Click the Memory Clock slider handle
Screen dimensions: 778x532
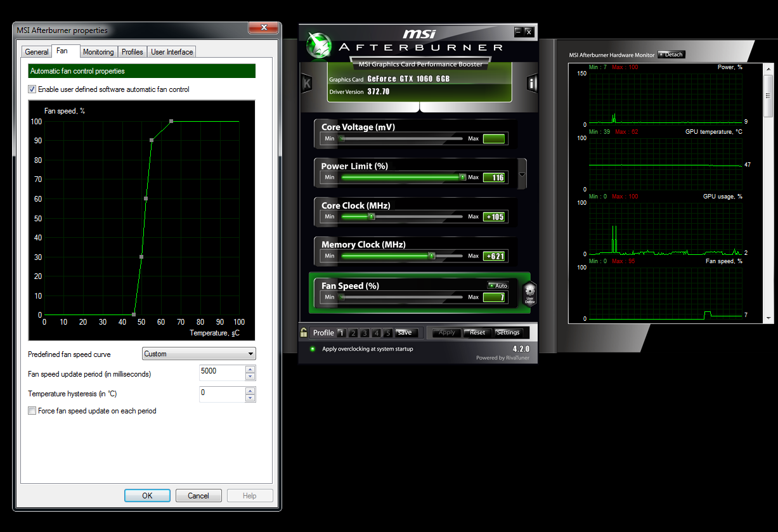point(431,256)
